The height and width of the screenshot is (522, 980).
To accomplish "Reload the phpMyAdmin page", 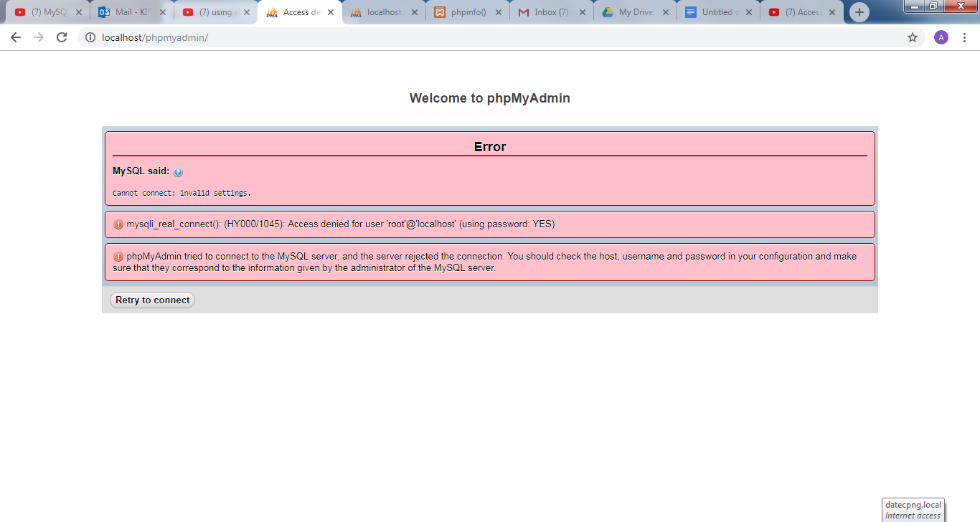I will [62, 37].
